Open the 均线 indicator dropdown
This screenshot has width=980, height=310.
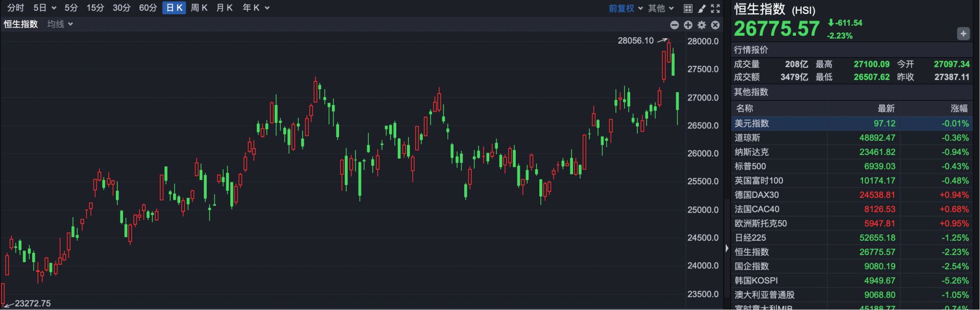click(60, 24)
